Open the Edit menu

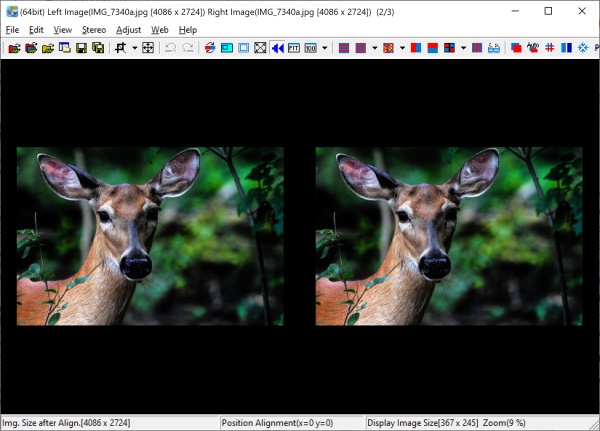point(36,30)
